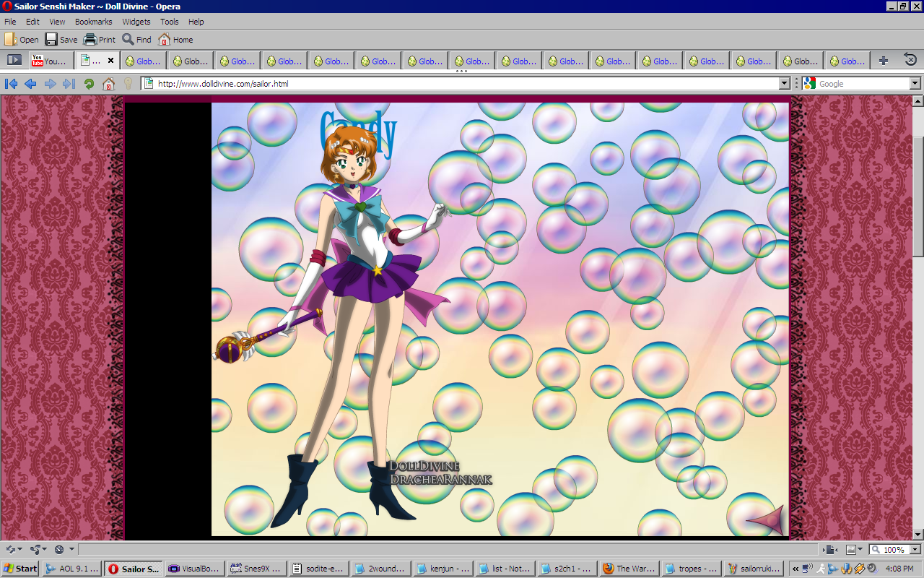924x578 pixels.
Task: Reload the page with the green refresh icon
Action: 89,84
